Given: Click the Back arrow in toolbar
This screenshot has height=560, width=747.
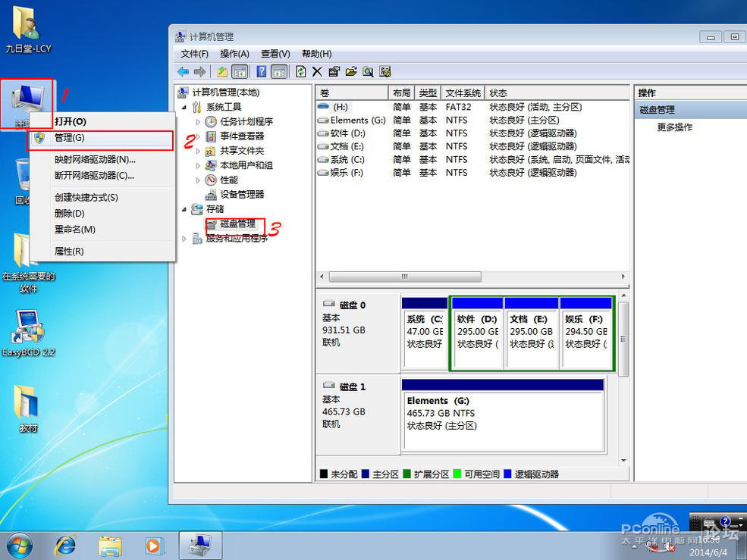Looking at the screenshot, I should coord(183,72).
